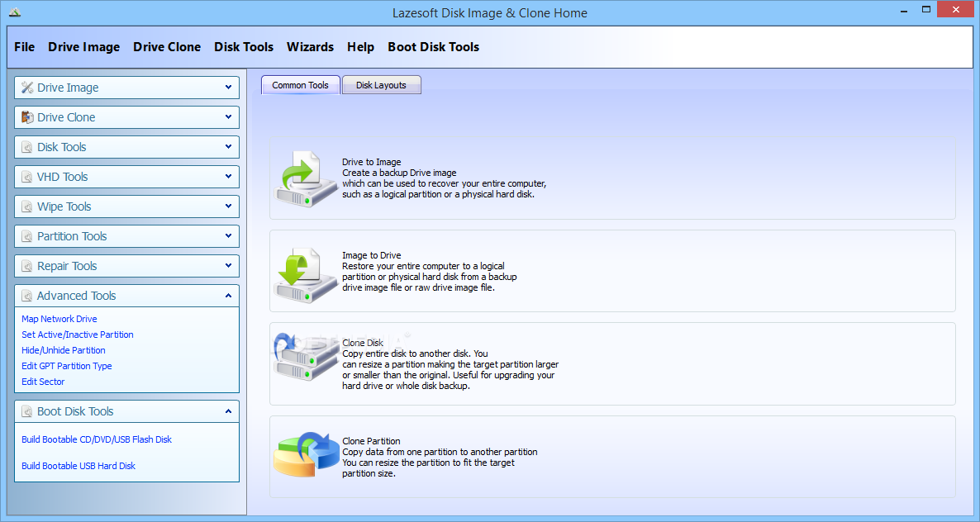Click the Repair Tools panel icon
The height and width of the screenshot is (522, 980).
click(x=27, y=266)
